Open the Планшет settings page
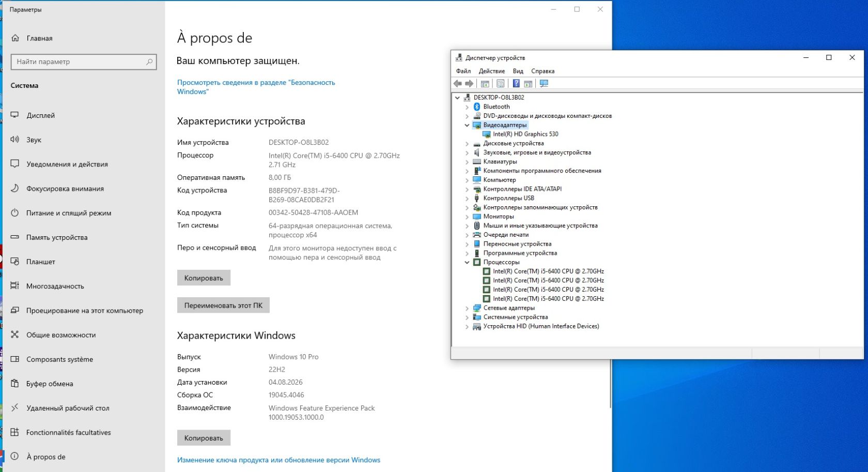 click(x=41, y=262)
